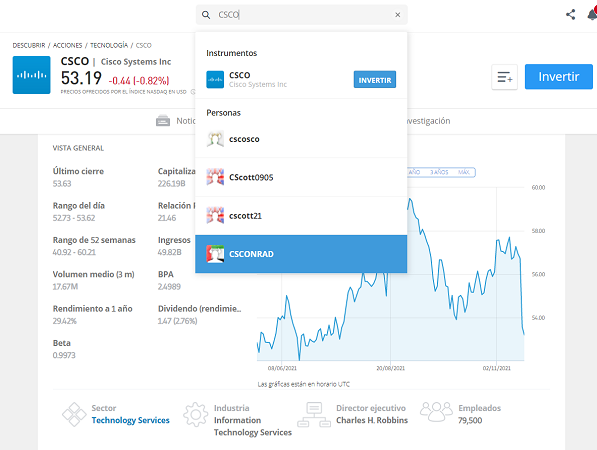Click the 79,500 employees value
The width and height of the screenshot is (597, 450).
click(x=470, y=420)
